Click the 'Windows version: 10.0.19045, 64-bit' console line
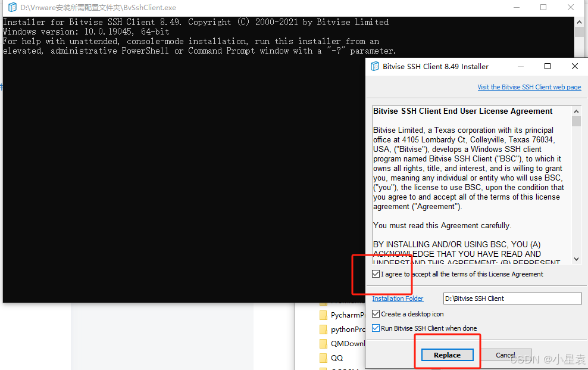The width and height of the screenshot is (588, 370). coord(86,32)
